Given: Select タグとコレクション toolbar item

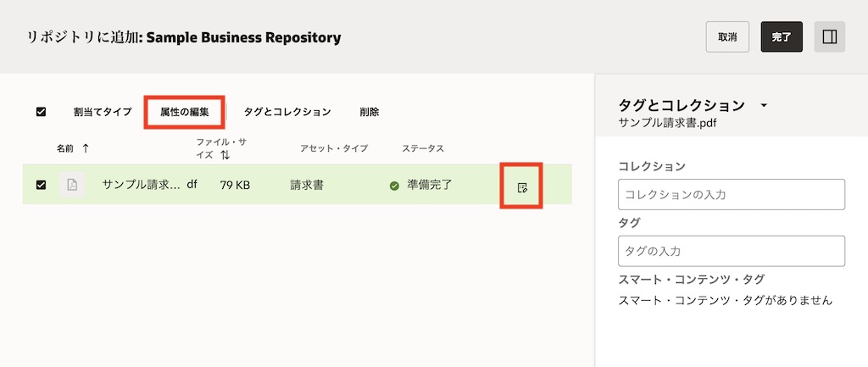Looking at the screenshot, I should (x=287, y=112).
